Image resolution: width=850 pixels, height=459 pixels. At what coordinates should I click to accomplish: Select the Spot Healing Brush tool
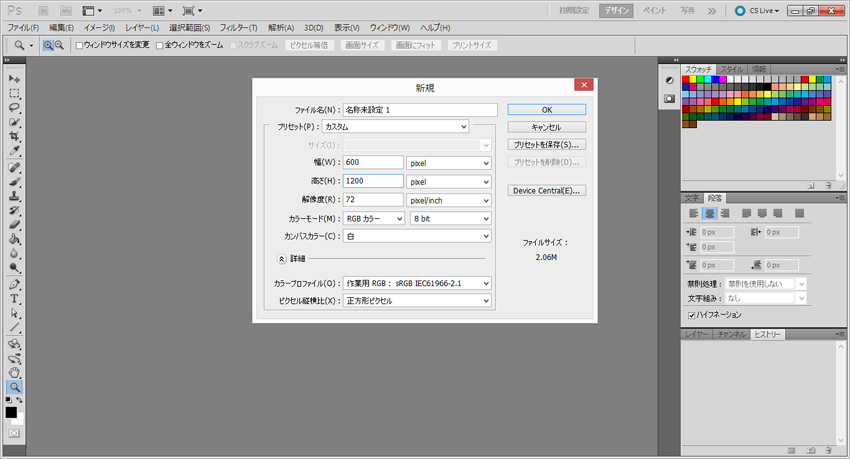pos(14,167)
